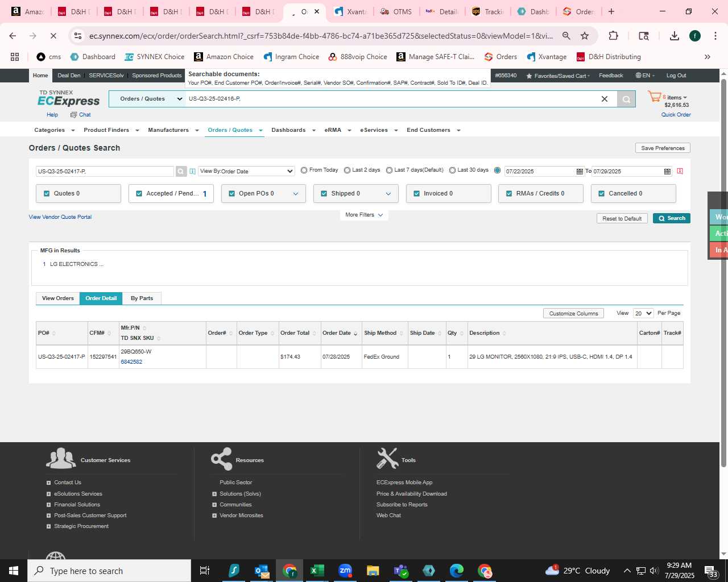Screen dimensions: 728x582
Task: Click the PO number filter input field
Action: click(105, 171)
